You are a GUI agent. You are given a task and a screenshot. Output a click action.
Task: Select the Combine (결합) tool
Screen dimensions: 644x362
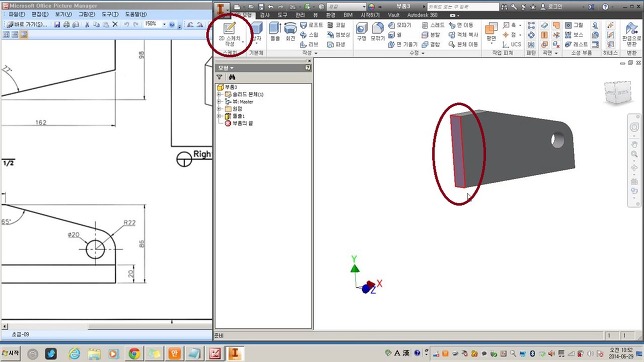[431, 44]
